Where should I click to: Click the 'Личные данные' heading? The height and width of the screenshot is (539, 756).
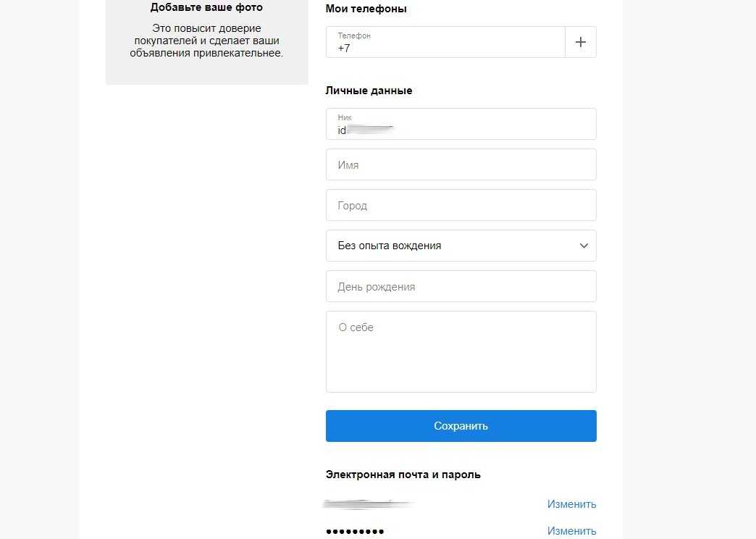coord(369,91)
